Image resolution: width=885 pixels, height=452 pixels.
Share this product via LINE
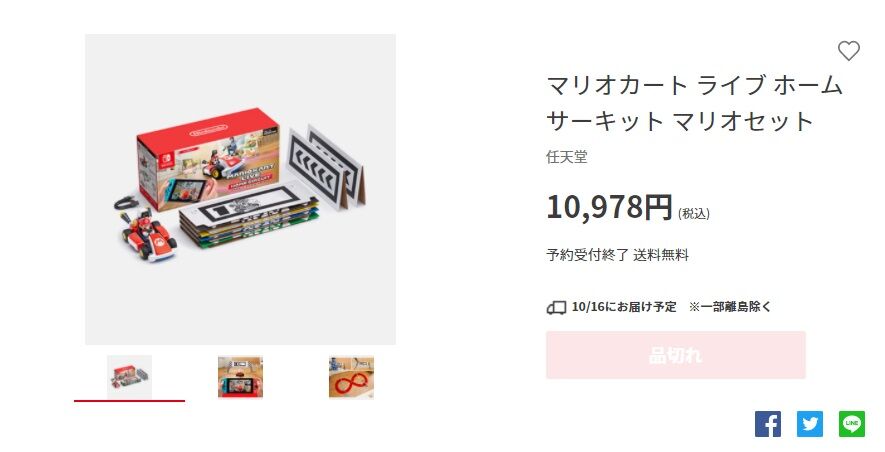pos(852,424)
